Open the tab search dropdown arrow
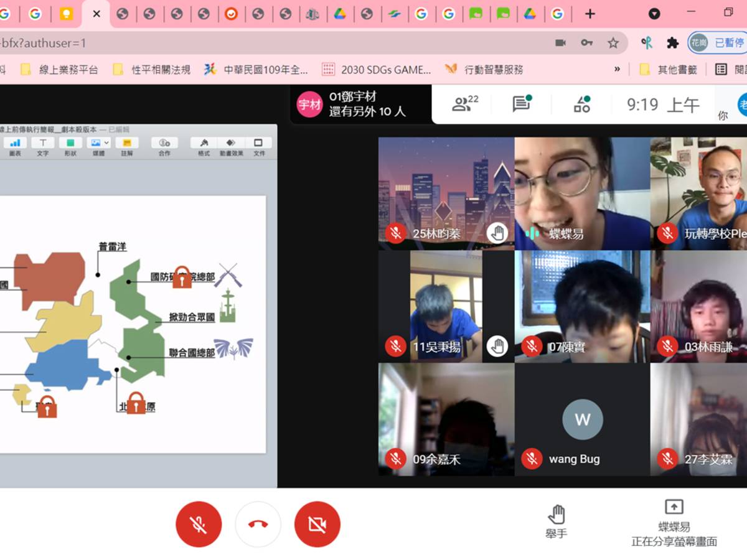Image resolution: width=747 pixels, height=560 pixels. pyautogui.click(x=654, y=14)
